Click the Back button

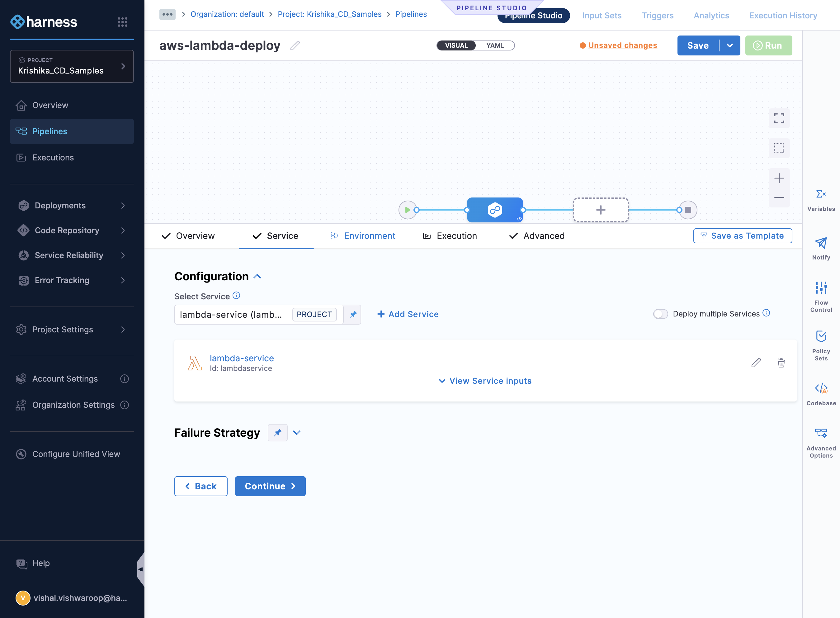click(x=201, y=486)
